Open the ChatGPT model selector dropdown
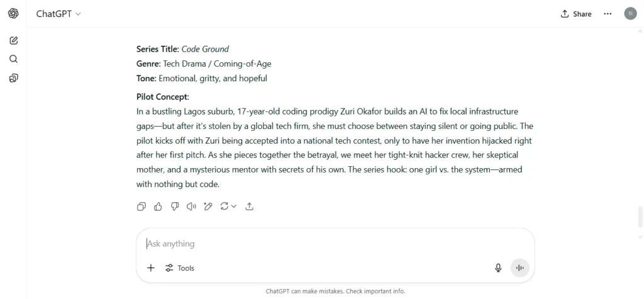644x299 pixels. pos(58,14)
